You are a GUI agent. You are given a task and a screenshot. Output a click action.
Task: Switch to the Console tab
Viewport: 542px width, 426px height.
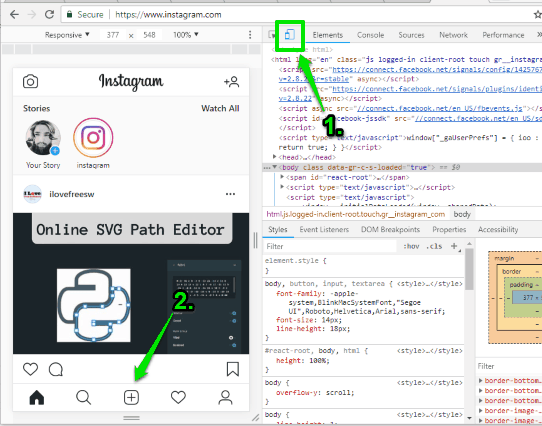tap(371, 35)
